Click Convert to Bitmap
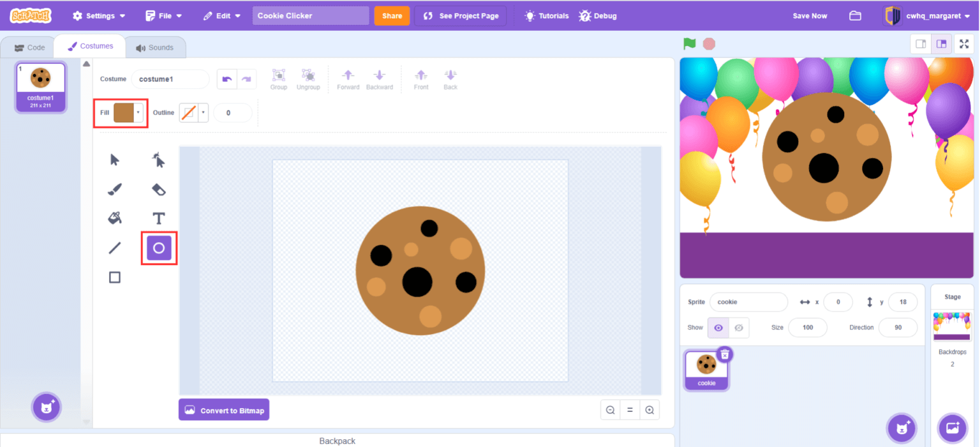Image resolution: width=980 pixels, height=447 pixels. tap(224, 410)
